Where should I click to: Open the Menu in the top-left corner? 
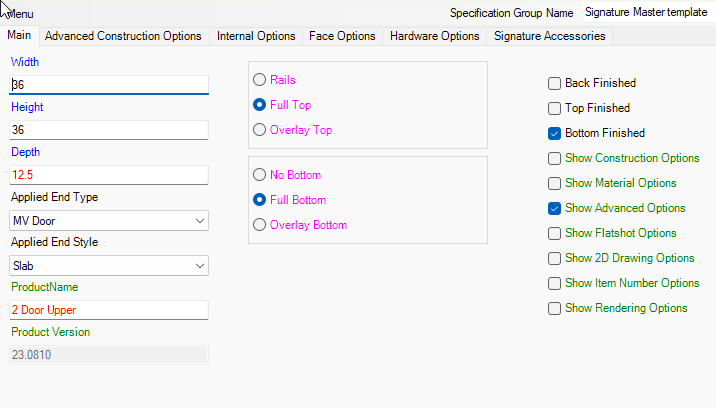pos(19,14)
